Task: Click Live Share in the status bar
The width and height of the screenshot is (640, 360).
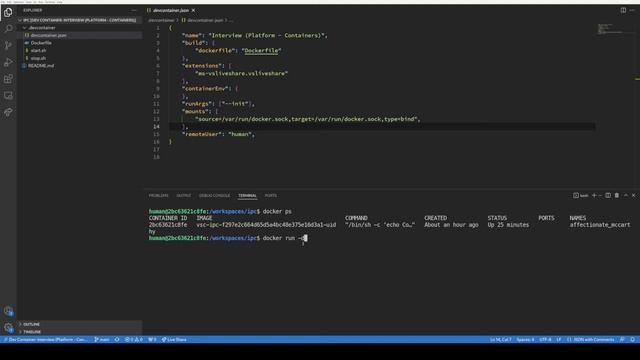Action: [x=174, y=340]
